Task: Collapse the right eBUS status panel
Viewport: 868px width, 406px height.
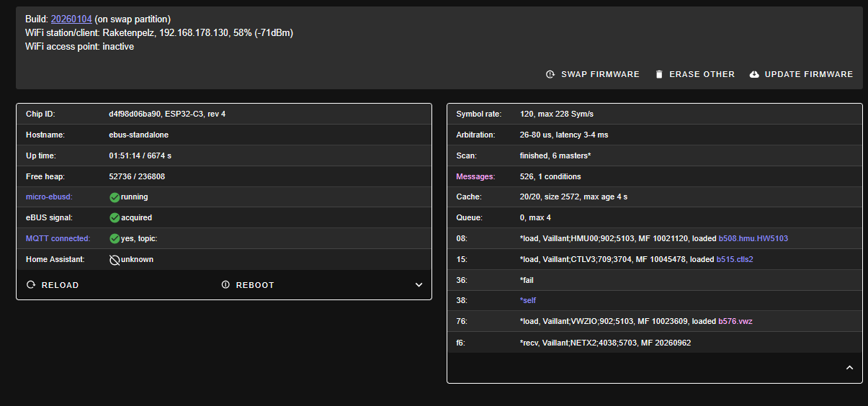Action: tap(849, 368)
